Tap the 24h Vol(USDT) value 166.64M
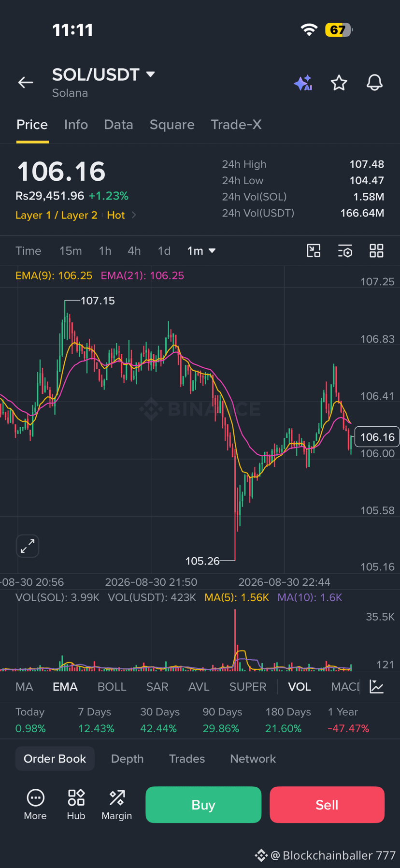This screenshot has width=400, height=868. click(x=362, y=213)
